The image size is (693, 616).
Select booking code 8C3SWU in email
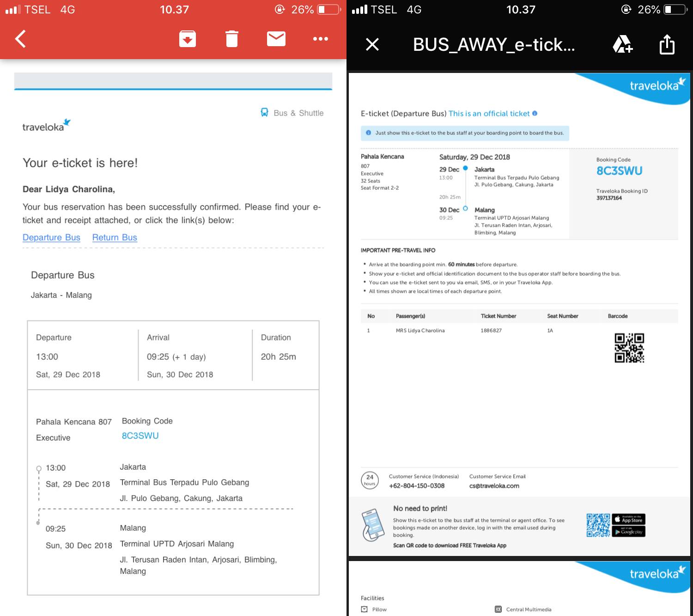(140, 435)
